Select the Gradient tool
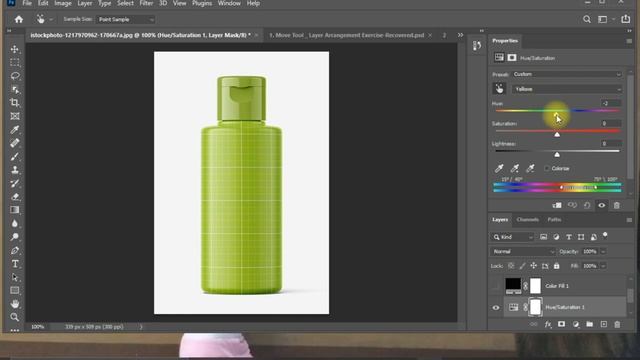 pyautogui.click(x=15, y=210)
